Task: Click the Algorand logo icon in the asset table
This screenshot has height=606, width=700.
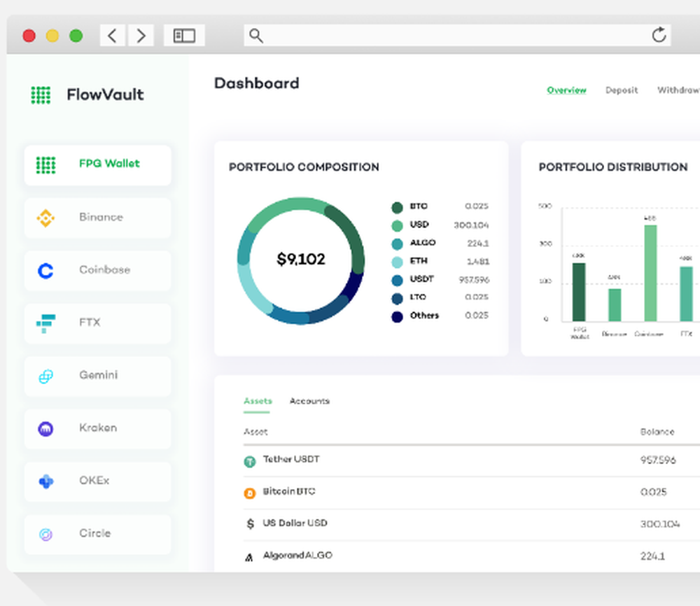Action: 249,557
